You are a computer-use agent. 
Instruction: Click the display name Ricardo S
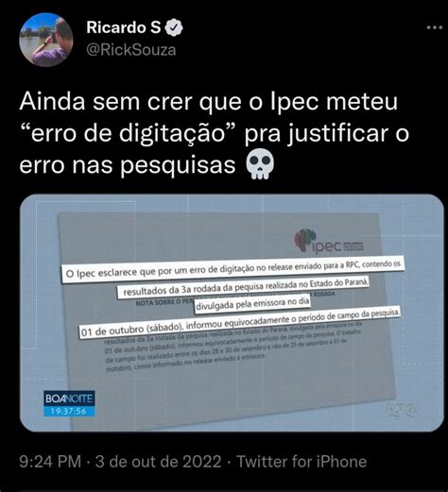(124, 27)
